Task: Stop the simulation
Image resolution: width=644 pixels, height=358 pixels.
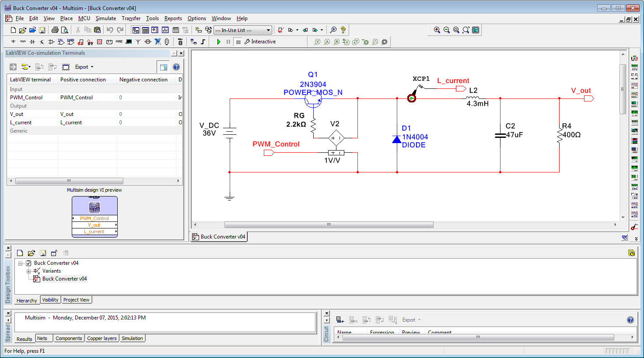Action: (238, 42)
